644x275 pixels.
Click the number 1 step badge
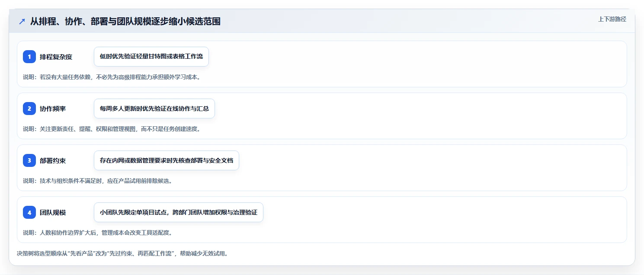[x=29, y=57]
